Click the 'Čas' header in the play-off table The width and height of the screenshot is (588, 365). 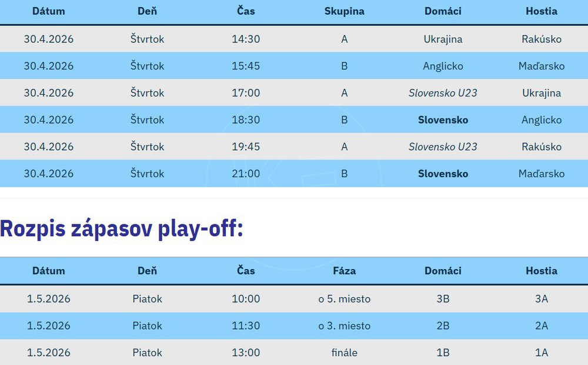coord(246,271)
